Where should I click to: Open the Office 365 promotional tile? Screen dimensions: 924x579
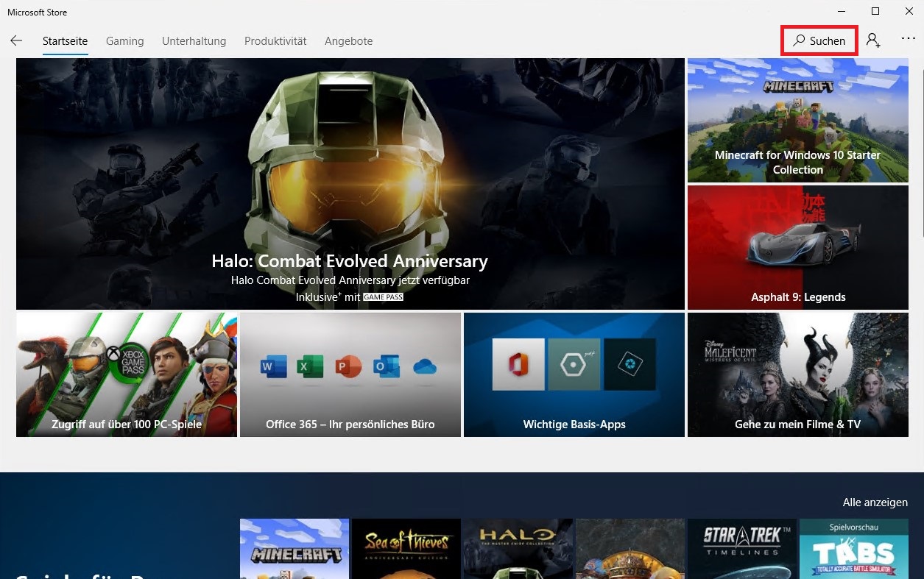coord(350,374)
